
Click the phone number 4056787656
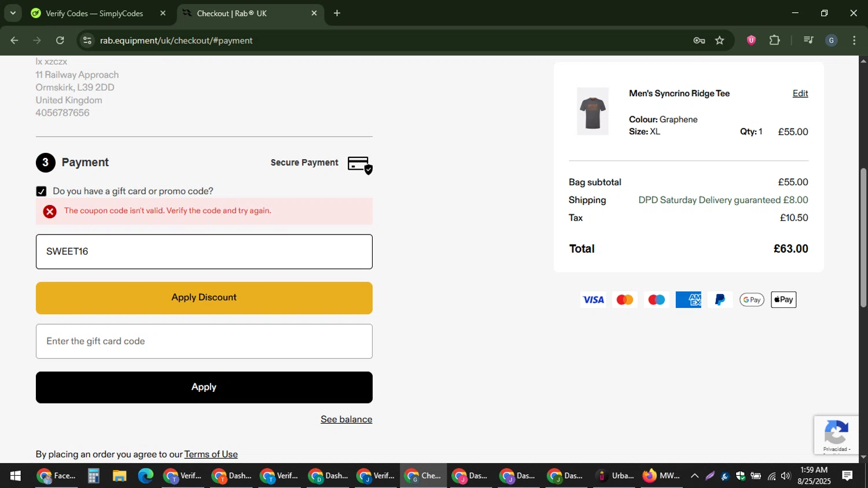[x=62, y=113]
